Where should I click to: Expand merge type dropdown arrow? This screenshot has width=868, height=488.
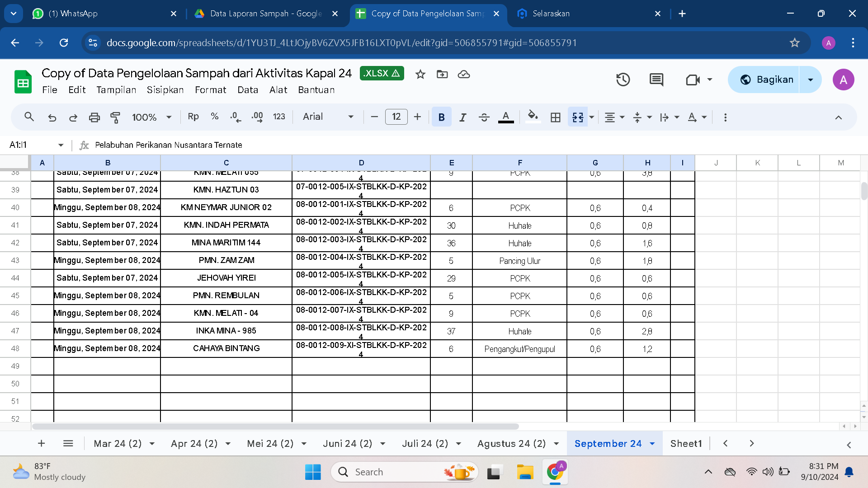tap(591, 117)
